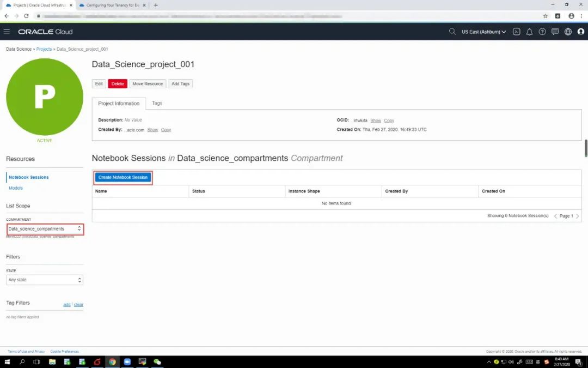Click Show next to OCID
Screen dimensions: 588x368
click(376, 120)
